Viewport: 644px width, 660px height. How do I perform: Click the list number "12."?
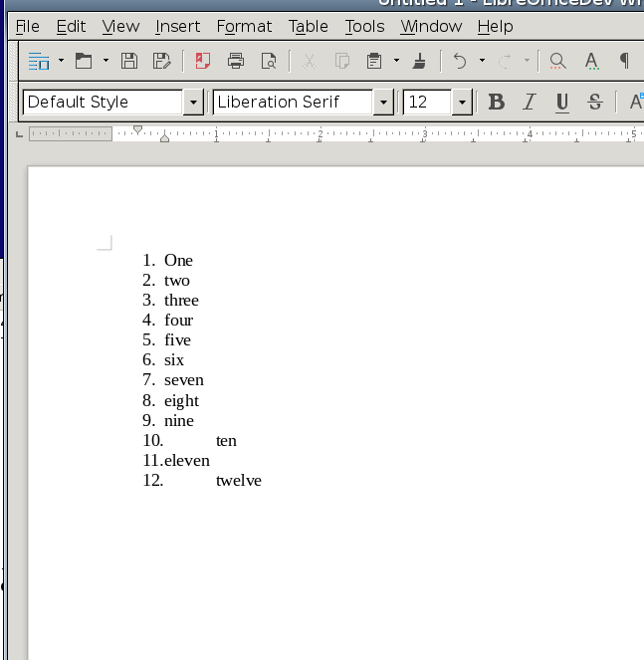coord(153,481)
